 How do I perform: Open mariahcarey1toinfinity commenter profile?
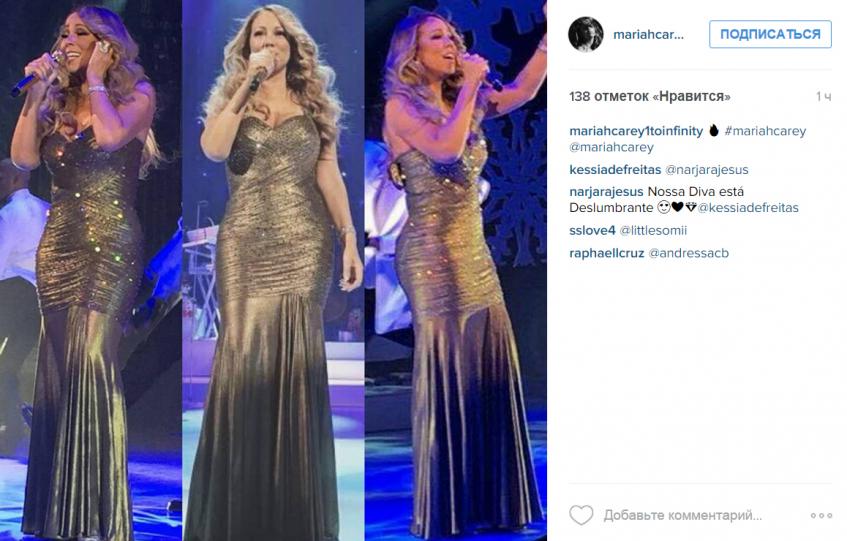point(636,131)
